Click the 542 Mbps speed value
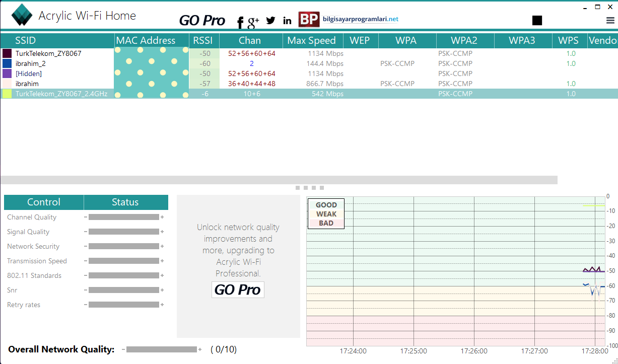 click(x=327, y=94)
